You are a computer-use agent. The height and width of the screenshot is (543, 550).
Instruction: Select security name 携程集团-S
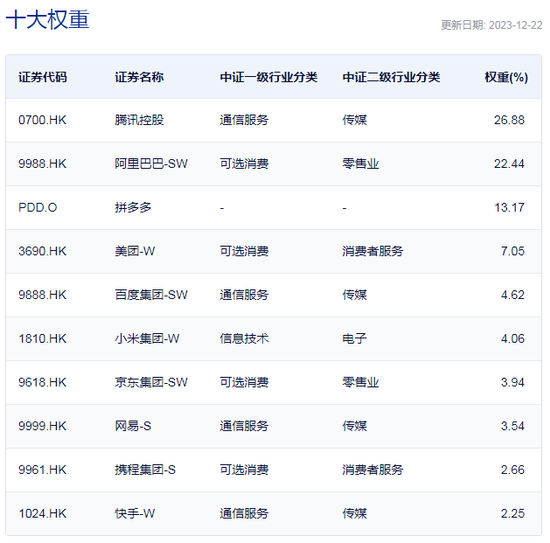point(145,470)
